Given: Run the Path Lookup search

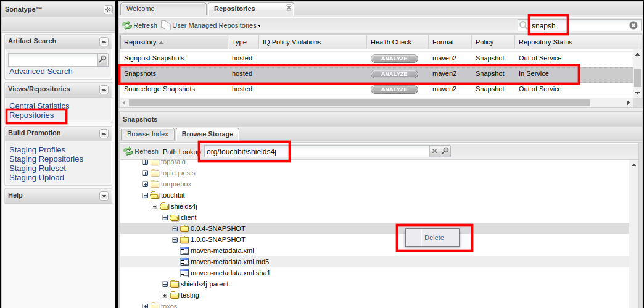Looking at the screenshot, I should (445, 151).
